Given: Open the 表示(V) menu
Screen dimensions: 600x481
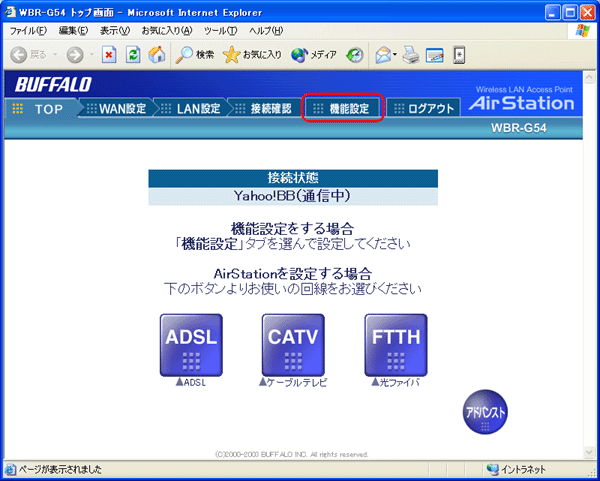Looking at the screenshot, I should click(x=115, y=31).
